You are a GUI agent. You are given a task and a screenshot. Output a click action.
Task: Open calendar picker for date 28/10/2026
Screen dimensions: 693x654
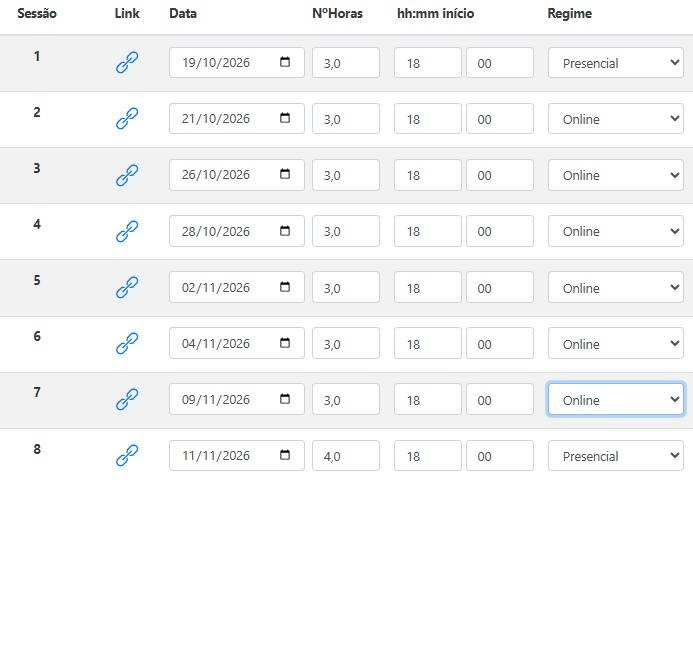pyautogui.click(x=285, y=231)
